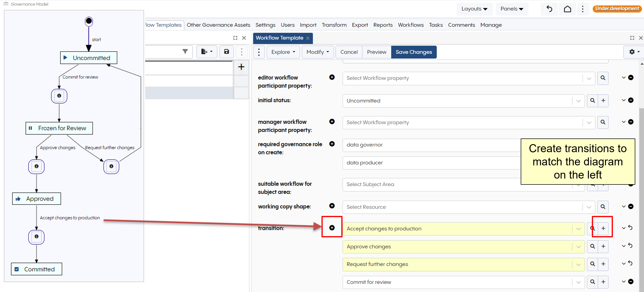Click plus icon beside transition label
The image size is (644, 292).
point(332,228)
